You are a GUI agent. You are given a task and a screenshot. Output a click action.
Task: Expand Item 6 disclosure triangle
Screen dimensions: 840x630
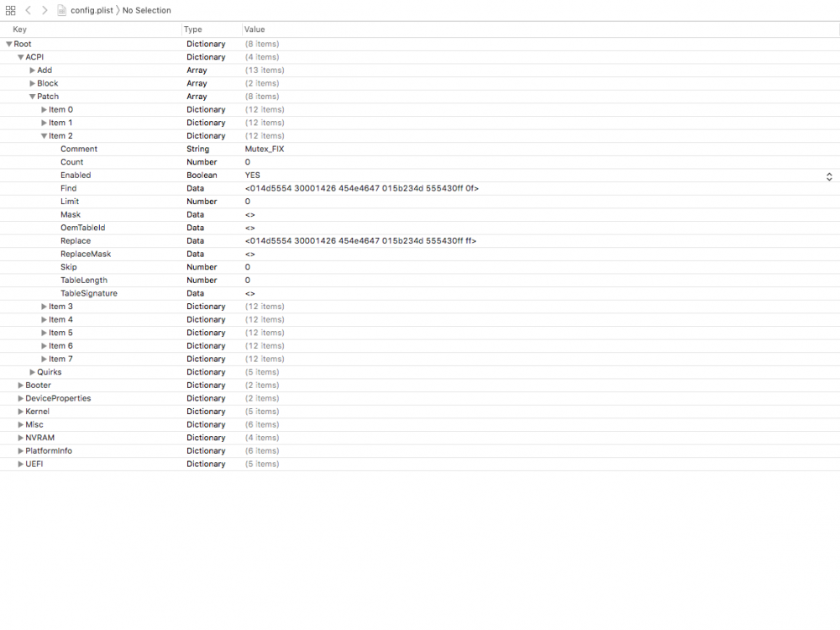click(x=44, y=346)
